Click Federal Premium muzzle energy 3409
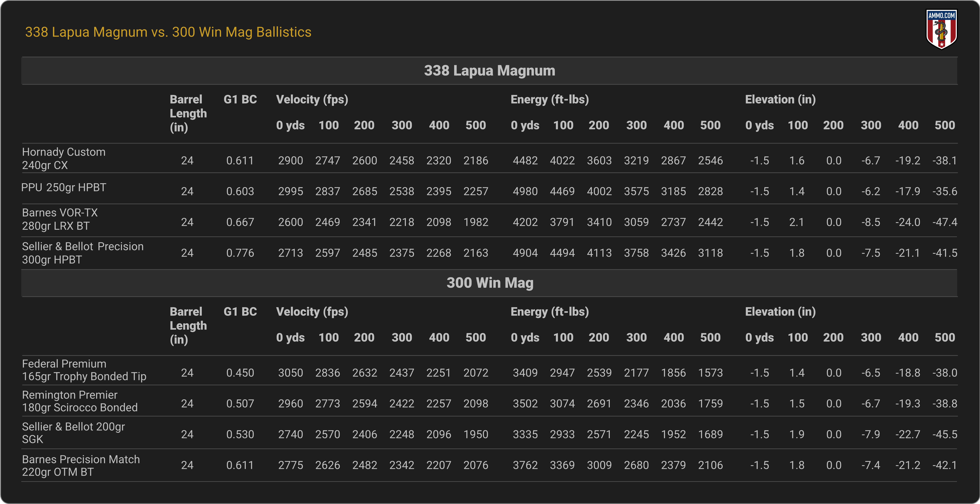The width and height of the screenshot is (980, 504). 525,373
